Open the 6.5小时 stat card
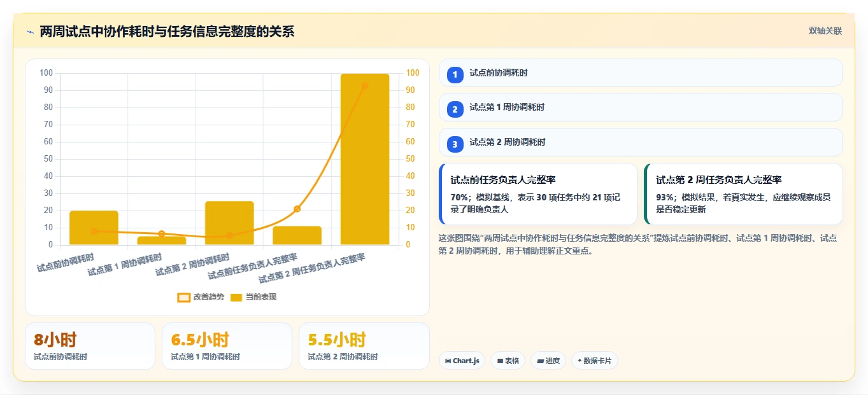Screen dimensions: 868x395 227,346
